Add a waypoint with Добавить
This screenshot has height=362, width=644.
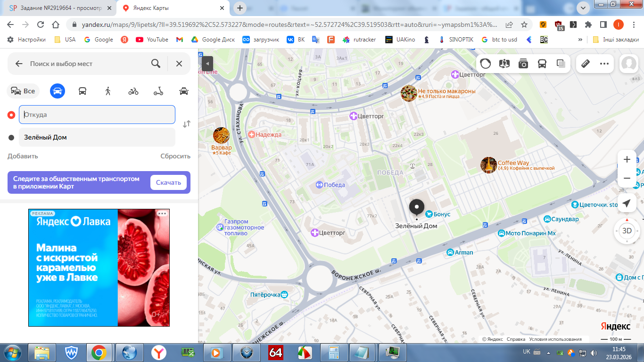(x=23, y=156)
